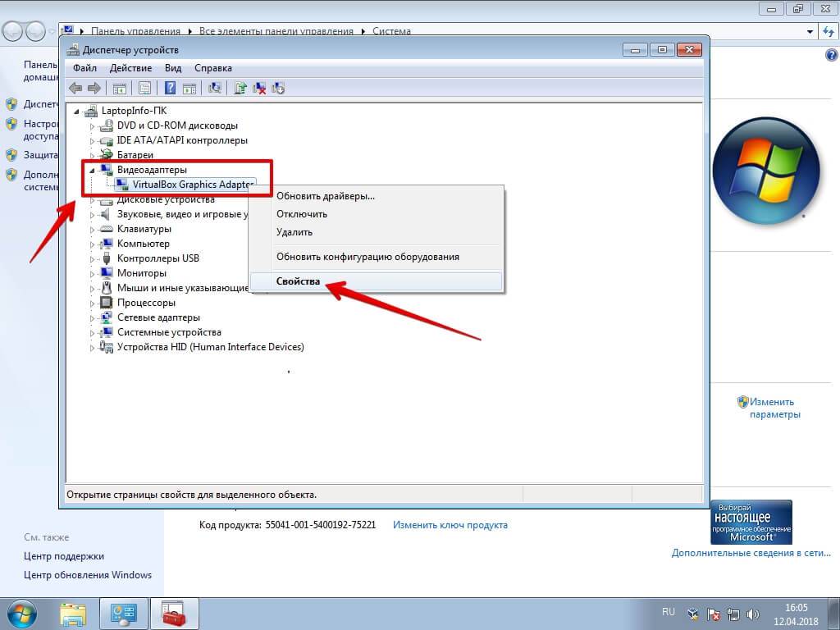Click the red toolbox taskbar icon
The image size is (840, 630).
[174, 614]
